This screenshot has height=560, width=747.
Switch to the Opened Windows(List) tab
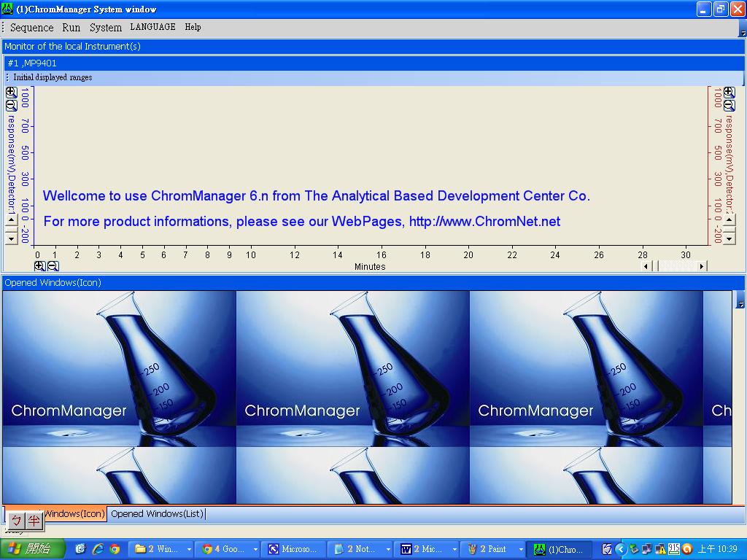pos(157,514)
